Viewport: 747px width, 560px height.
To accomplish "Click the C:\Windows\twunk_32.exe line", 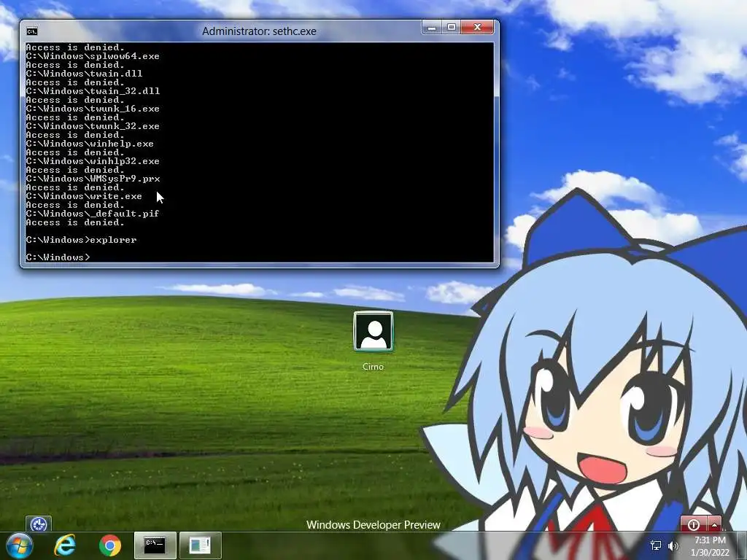I will (93, 126).
